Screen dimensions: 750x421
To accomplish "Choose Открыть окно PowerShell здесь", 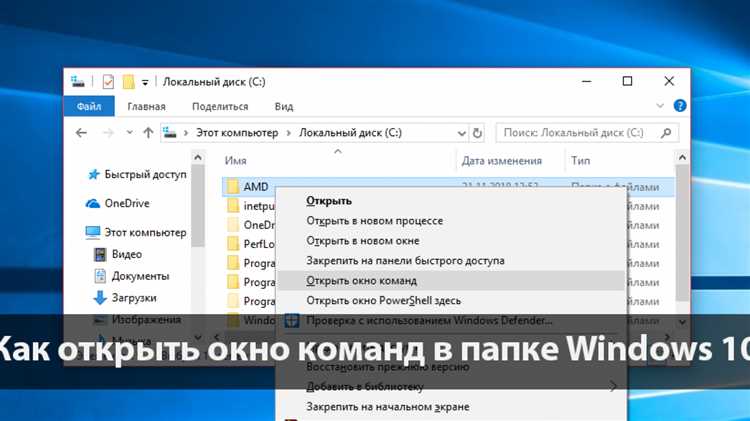I will click(383, 300).
